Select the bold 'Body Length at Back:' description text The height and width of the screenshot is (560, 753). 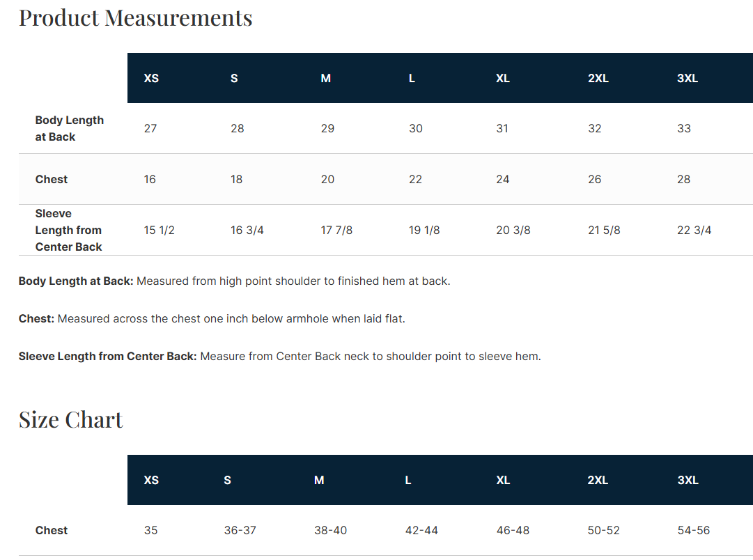76,281
